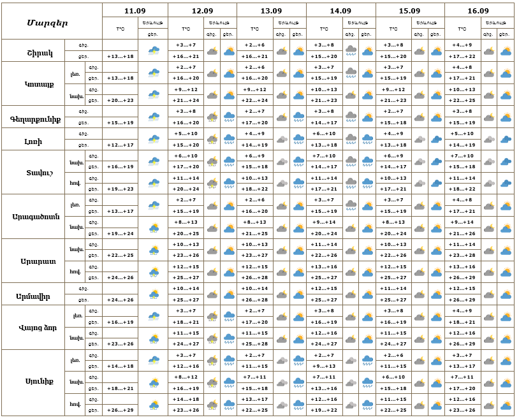Click Armavir's +24...+26 temperature on 11.09
The height and width of the screenshot is (420, 519).
(120, 300)
